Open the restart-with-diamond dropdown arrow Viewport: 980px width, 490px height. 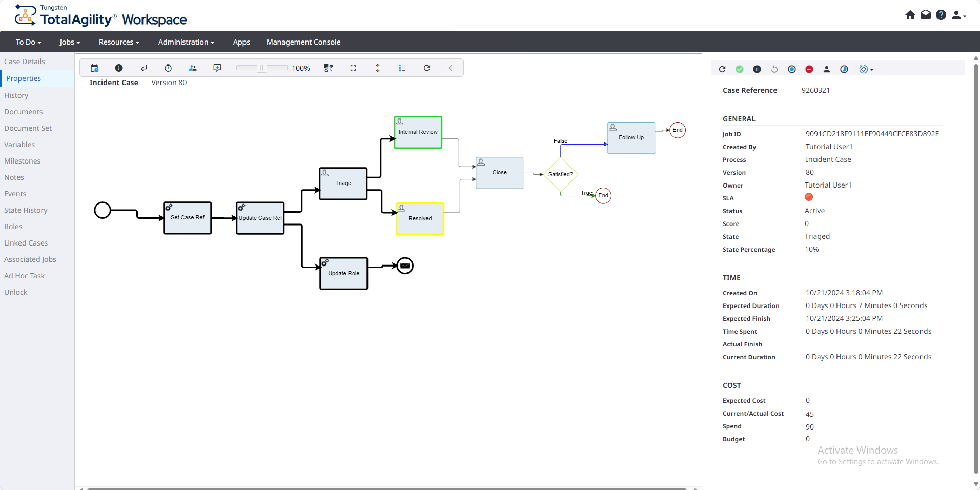point(872,70)
